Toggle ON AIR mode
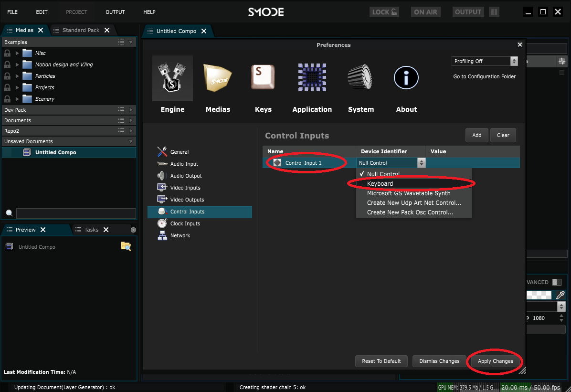The width and height of the screenshot is (571, 392). pyautogui.click(x=425, y=12)
